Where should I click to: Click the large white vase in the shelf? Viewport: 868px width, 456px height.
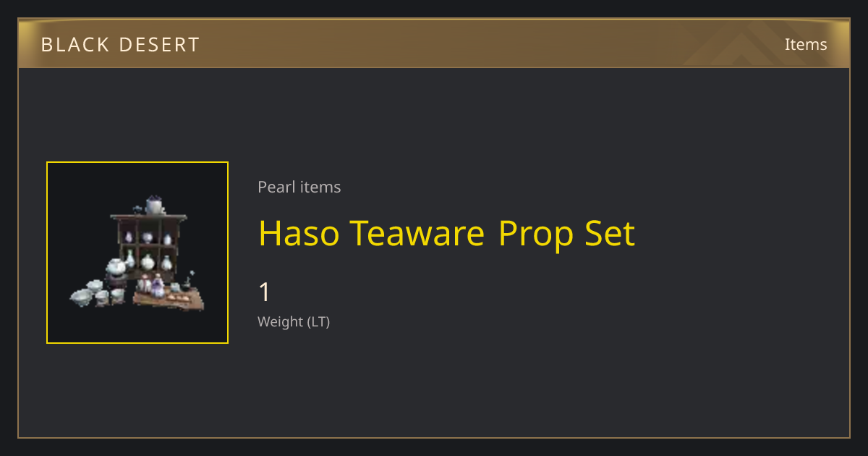pos(148,262)
